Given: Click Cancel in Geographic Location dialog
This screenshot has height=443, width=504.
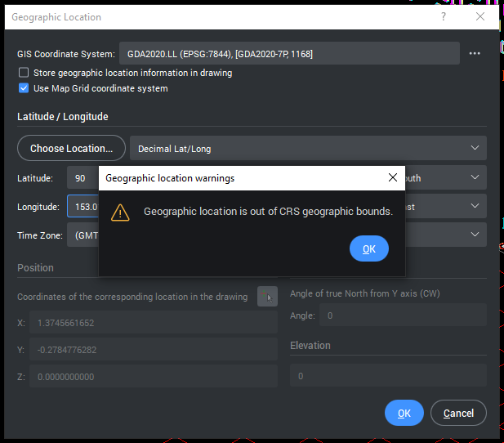Looking at the screenshot, I should point(458,413).
